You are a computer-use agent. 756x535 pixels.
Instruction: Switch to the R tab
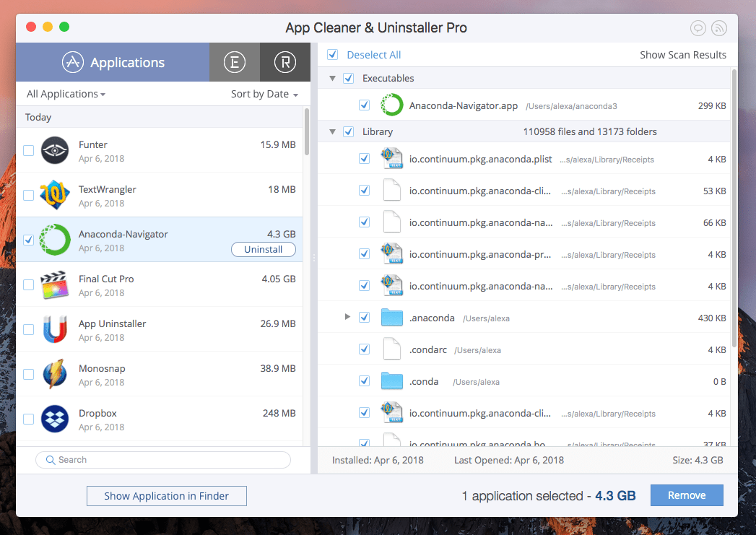(284, 62)
